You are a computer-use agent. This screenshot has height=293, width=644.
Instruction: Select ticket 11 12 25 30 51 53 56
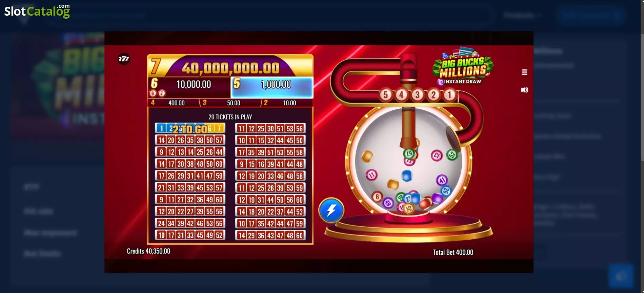270,128
